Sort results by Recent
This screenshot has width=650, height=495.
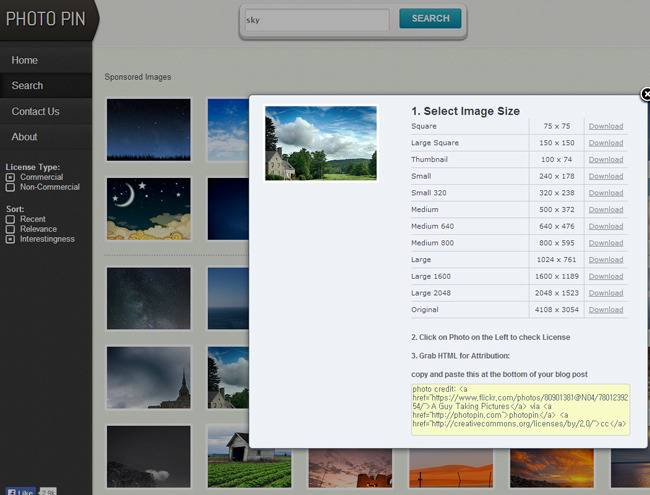pos(10,219)
